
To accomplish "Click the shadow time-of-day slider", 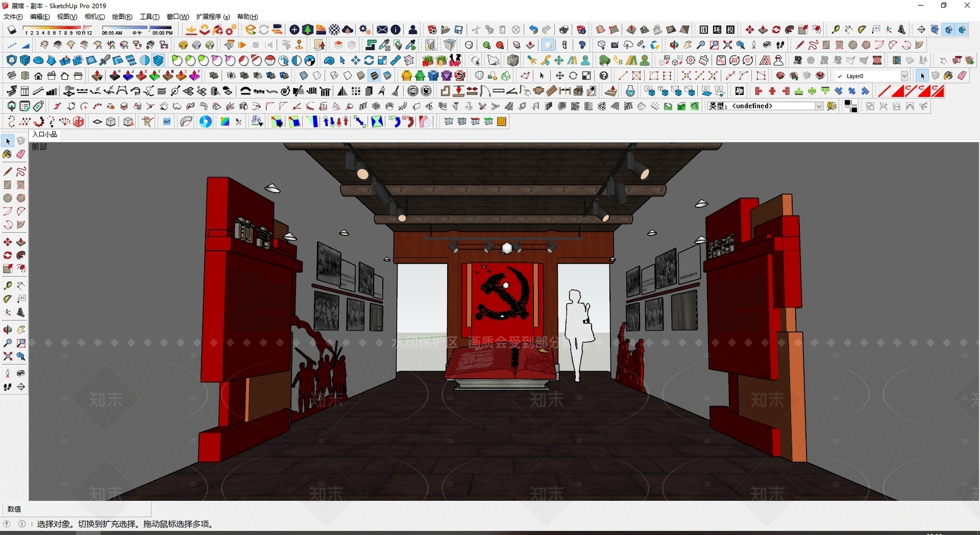I will tap(137, 29).
